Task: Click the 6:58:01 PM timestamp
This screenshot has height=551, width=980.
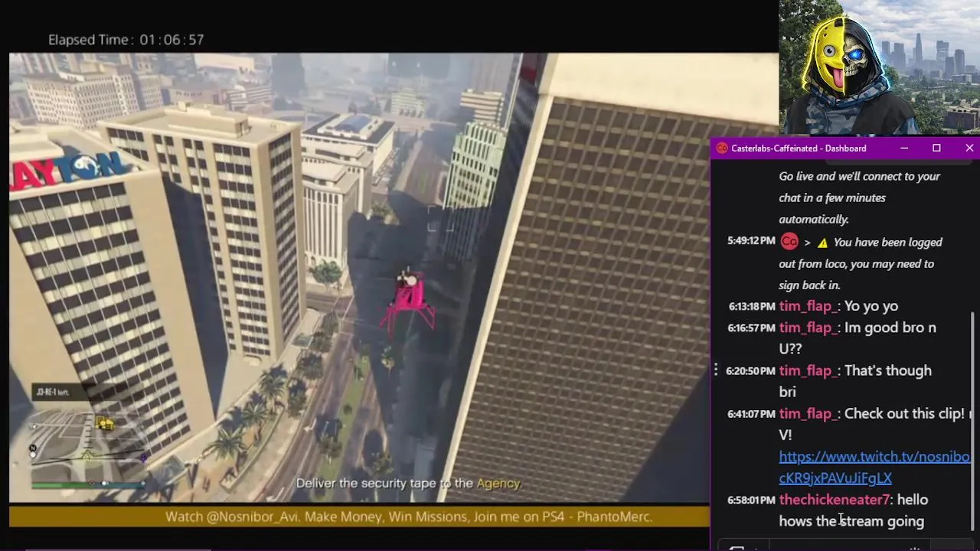Action: coord(751,500)
